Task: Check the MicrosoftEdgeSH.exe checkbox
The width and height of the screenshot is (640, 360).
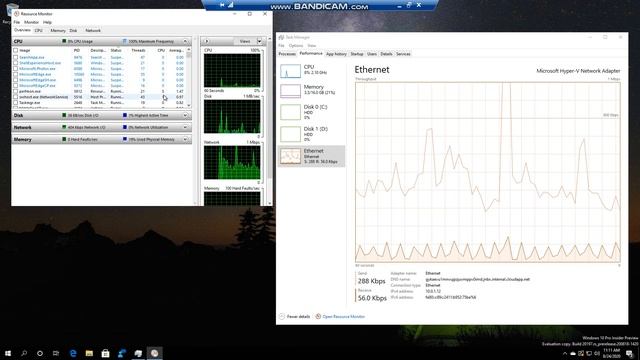Action: [16, 80]
